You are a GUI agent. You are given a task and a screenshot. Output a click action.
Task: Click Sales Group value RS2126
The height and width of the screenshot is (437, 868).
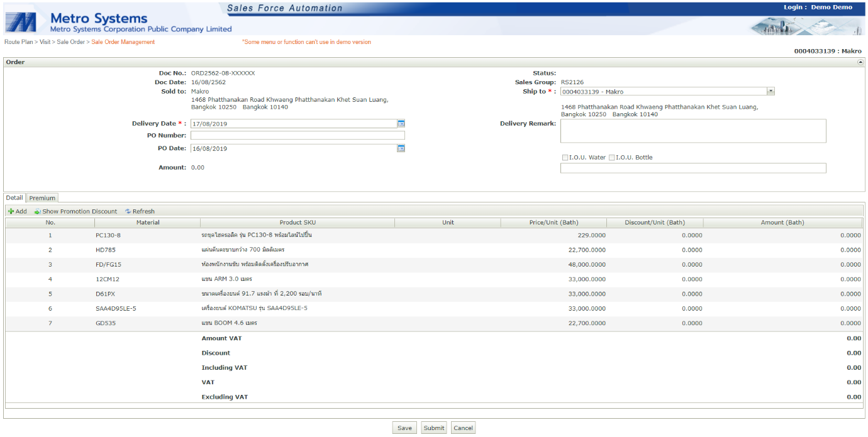tap(574, 82)
